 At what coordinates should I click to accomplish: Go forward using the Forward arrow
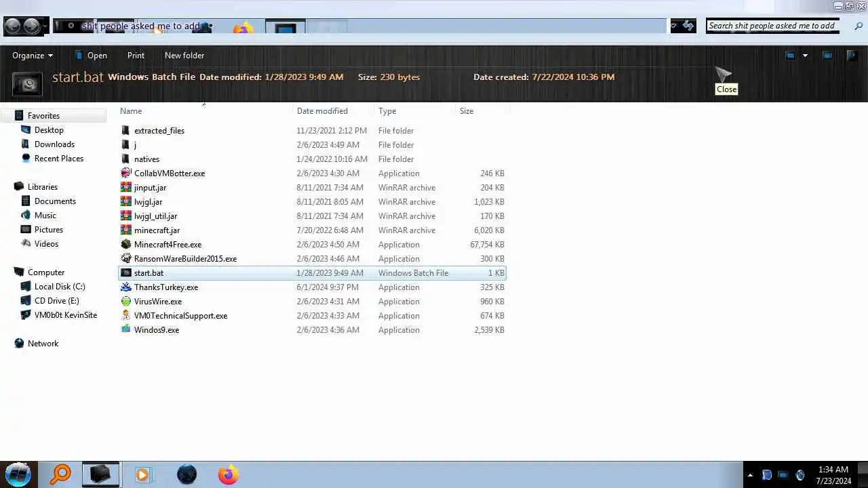tap(31, 26)
